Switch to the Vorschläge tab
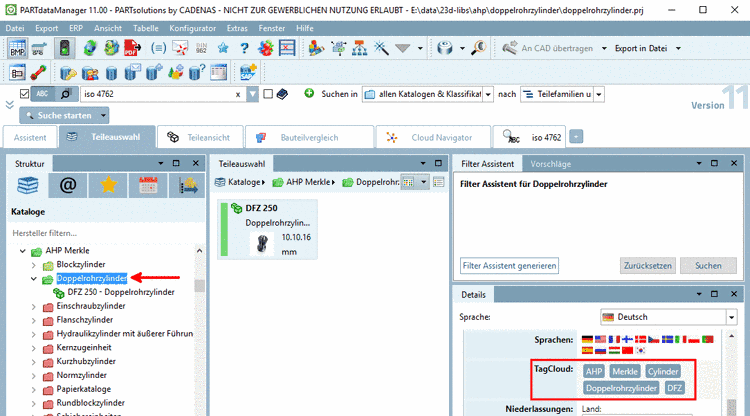Screen dimensions: 750x416 click(x=551, y=164)
